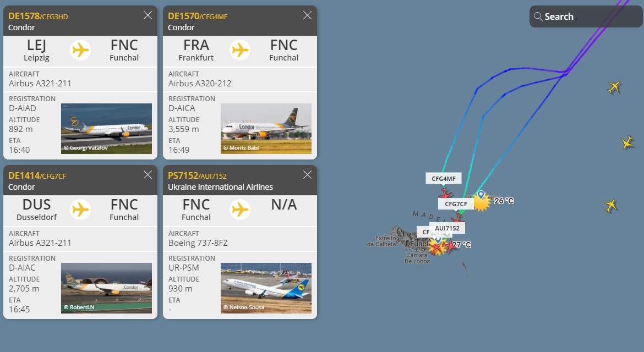Click the route plane icon between LEJ and FNC
Screen dimensions: 644x352
coord(80,50)
